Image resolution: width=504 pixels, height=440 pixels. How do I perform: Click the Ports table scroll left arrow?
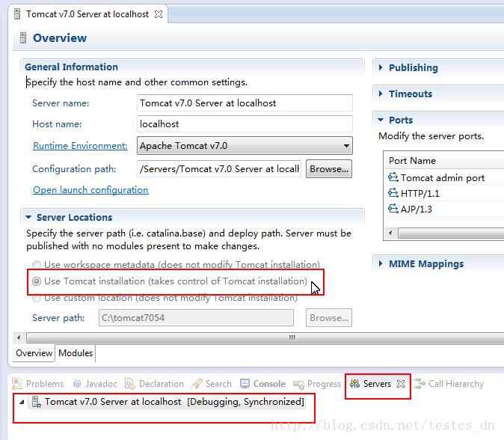coord(390,233)
